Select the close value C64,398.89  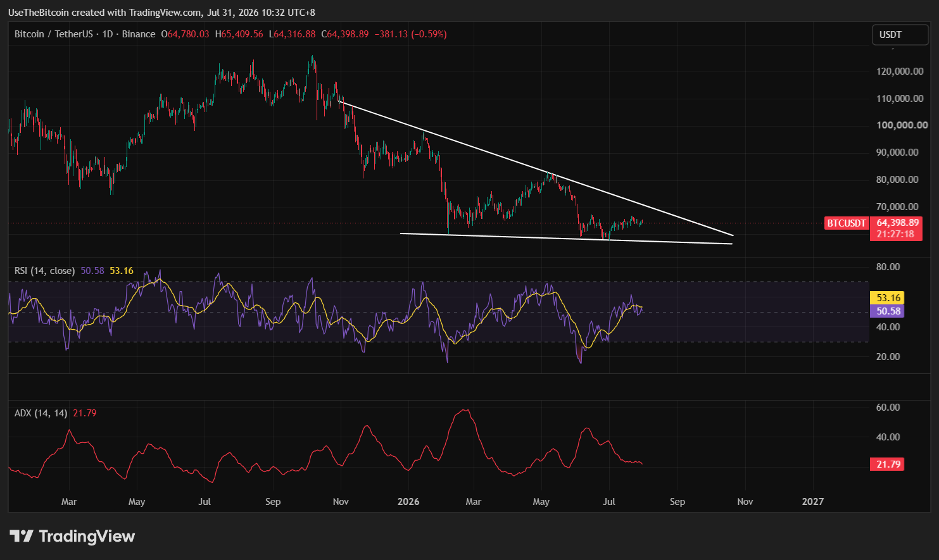point(345,34)
